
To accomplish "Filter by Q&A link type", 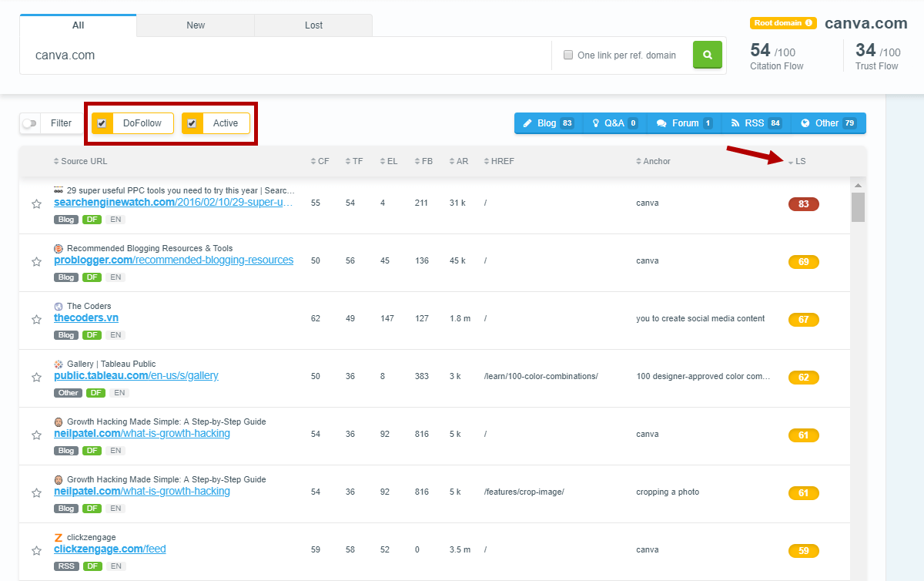I will (614, 123).
